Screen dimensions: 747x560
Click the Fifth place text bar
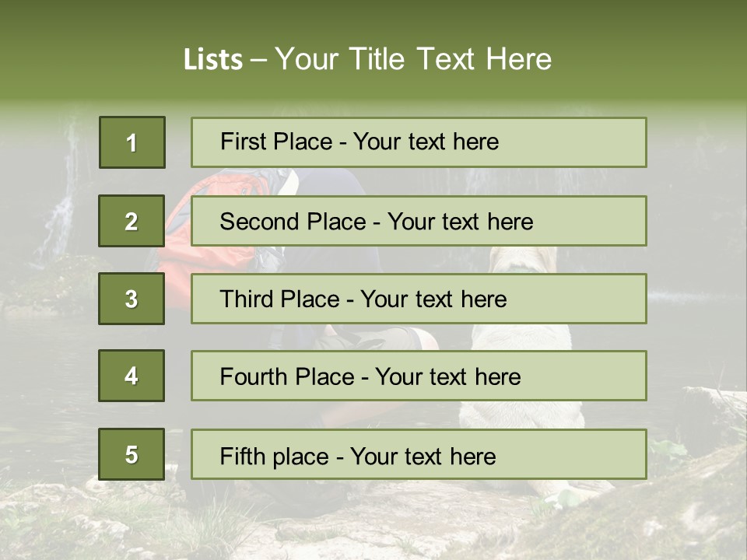coord(419,454)
